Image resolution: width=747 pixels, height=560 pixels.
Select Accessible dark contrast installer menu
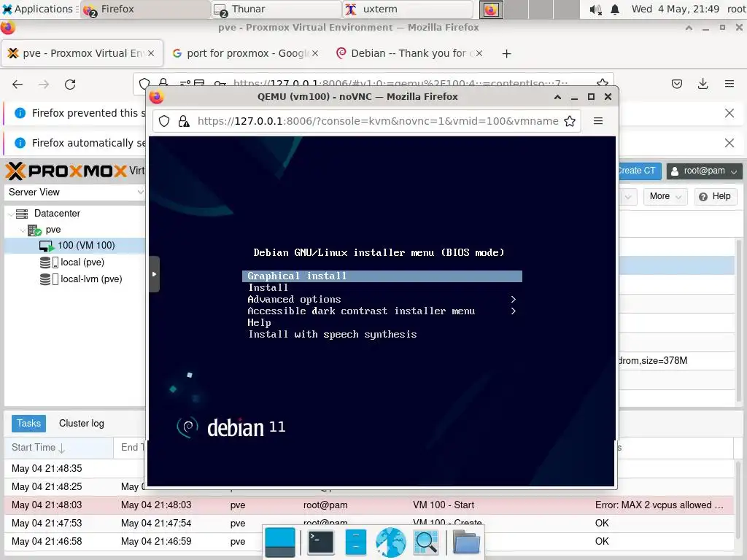(361, 311)
